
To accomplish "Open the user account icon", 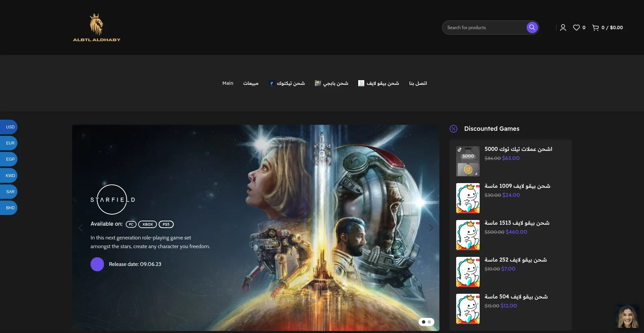I will (563, 27).
